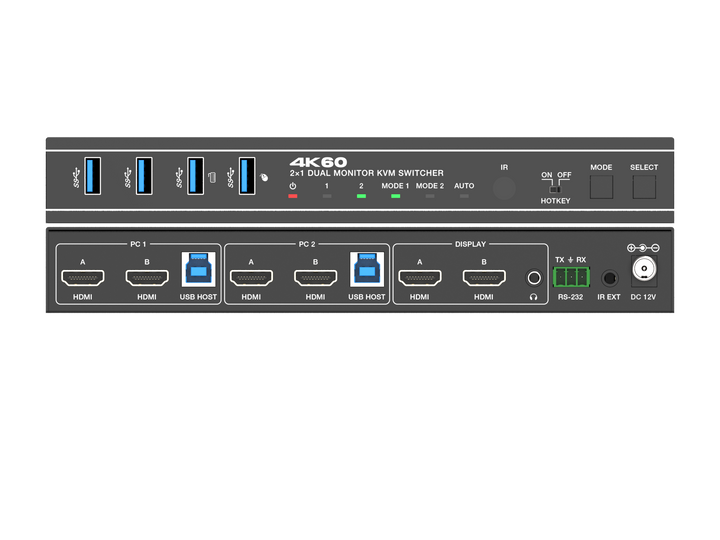This screenshot has width=720, height=540.
Task: Click PC 1 HDMI B input port
Action: [147, 278]
